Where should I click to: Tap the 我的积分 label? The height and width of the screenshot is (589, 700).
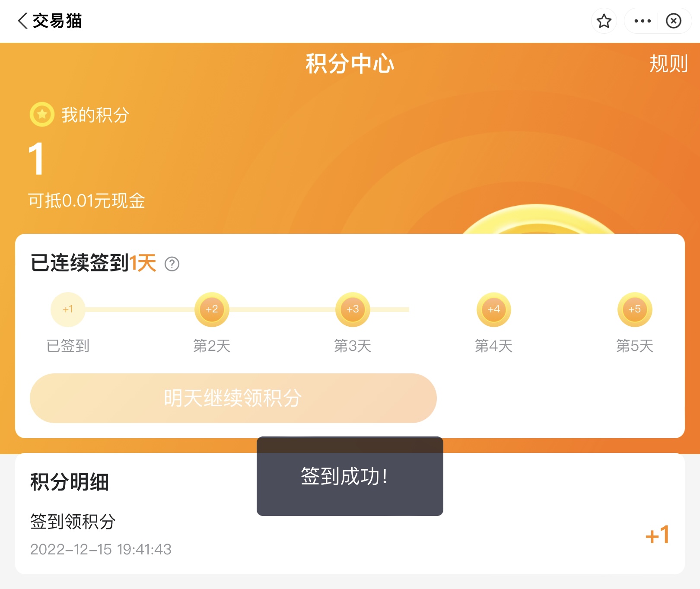pos(95,115)
